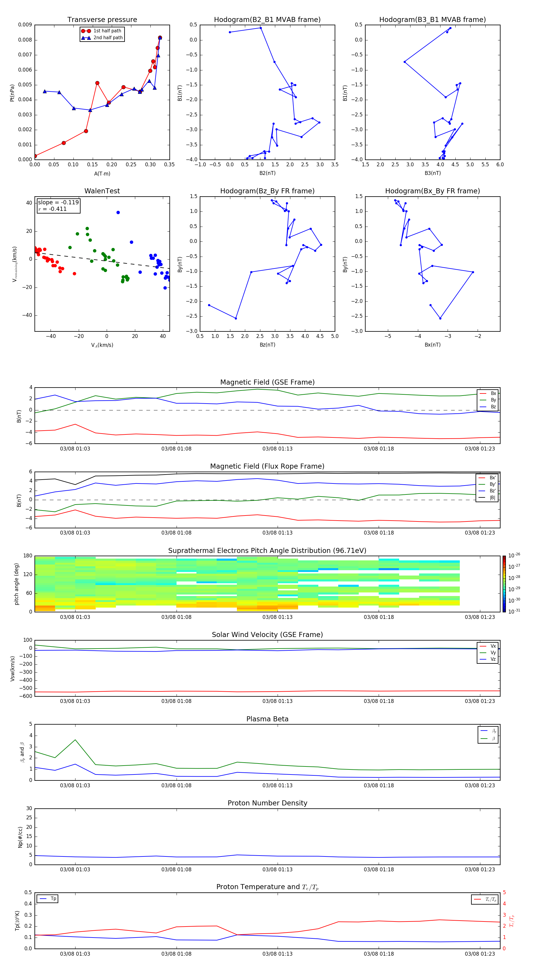
Task: Click the 'Bz(nT)' x-axis label
Action: click(x=267, y=345)
